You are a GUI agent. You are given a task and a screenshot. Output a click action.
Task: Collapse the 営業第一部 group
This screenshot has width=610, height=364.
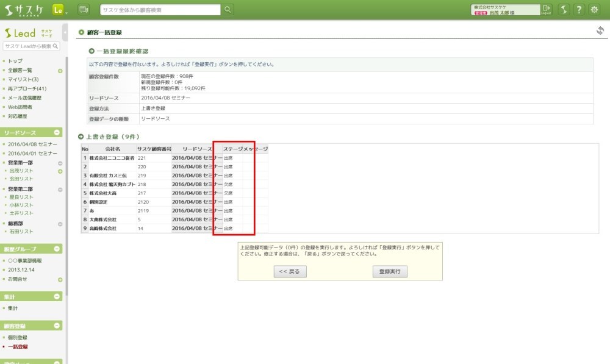tap(60, 163)
